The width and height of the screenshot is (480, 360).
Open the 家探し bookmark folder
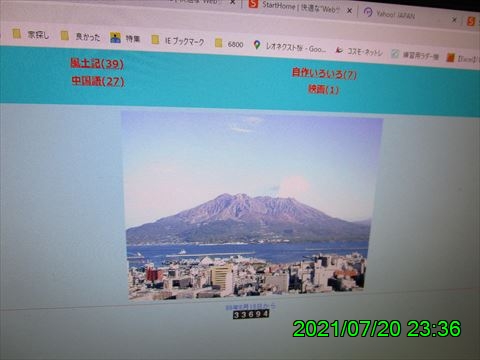tap(31, 34)
